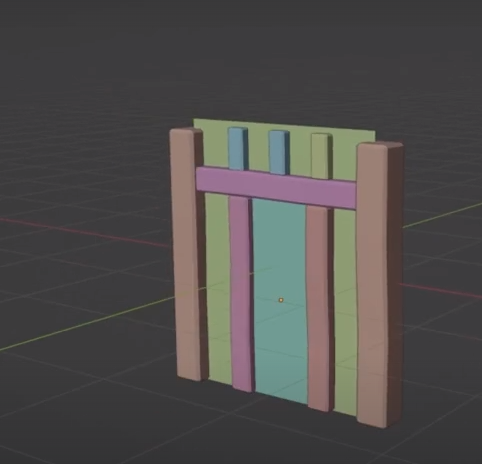Select the horizontal purple crossbeam
Screen dimensions: 482x464
pos(276,187)
